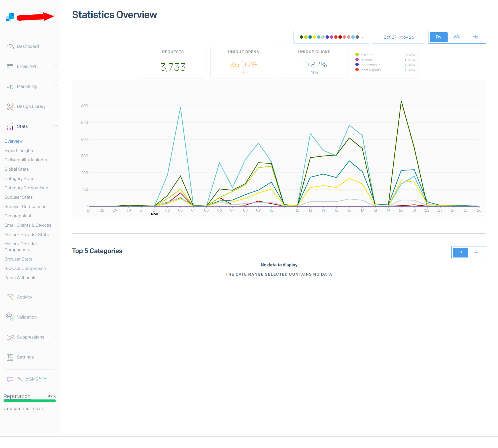
Task: Click the Activity envelope search icon
Action: tap(10, 297)
